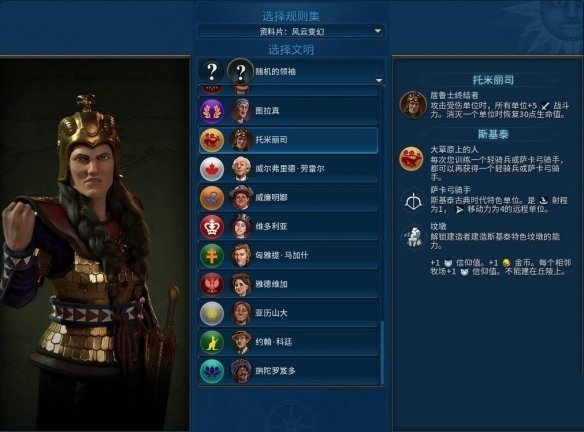
Task: Click the Macedon sun emblem icon
Action: (x=212, y=313)
